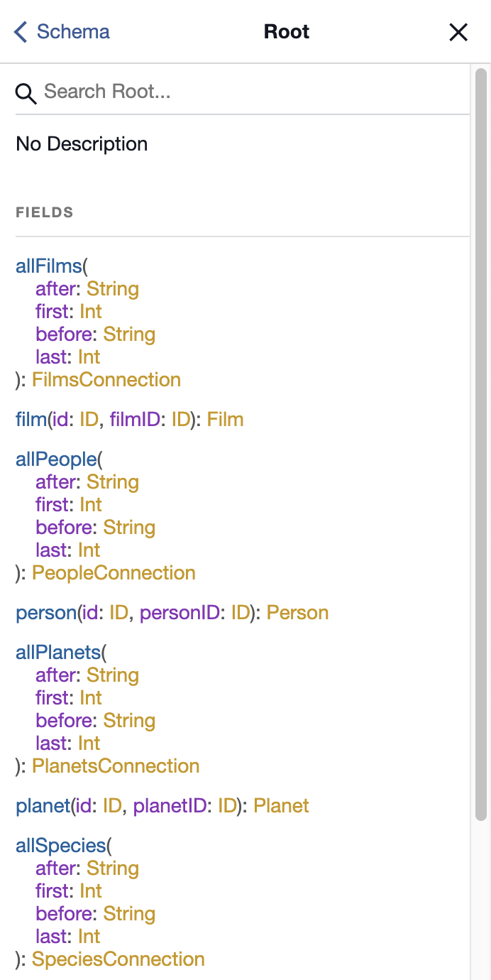The image size is (491, 980).
Task: Click the back chevron icon beside Schema
Action: [x=21, y=32]
